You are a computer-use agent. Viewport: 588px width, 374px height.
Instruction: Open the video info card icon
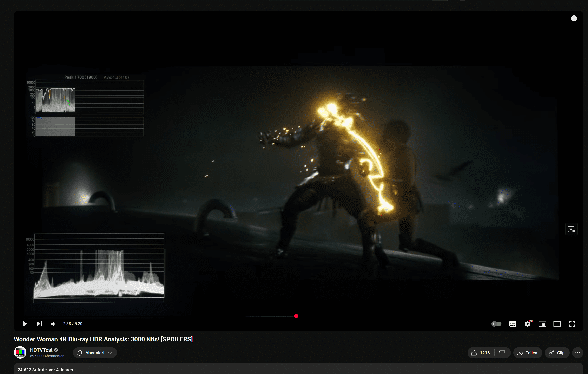pos(574,18)
